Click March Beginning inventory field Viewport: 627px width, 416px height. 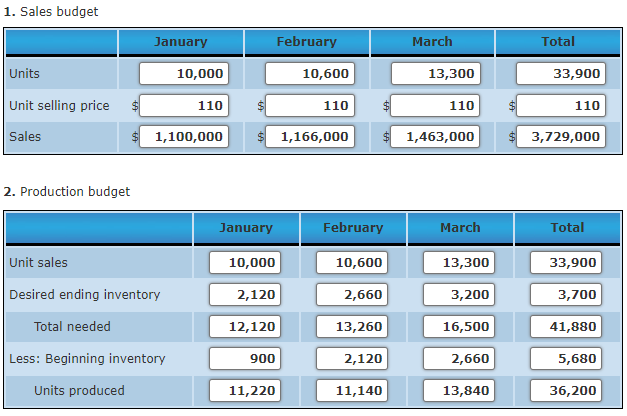point(459,358)
